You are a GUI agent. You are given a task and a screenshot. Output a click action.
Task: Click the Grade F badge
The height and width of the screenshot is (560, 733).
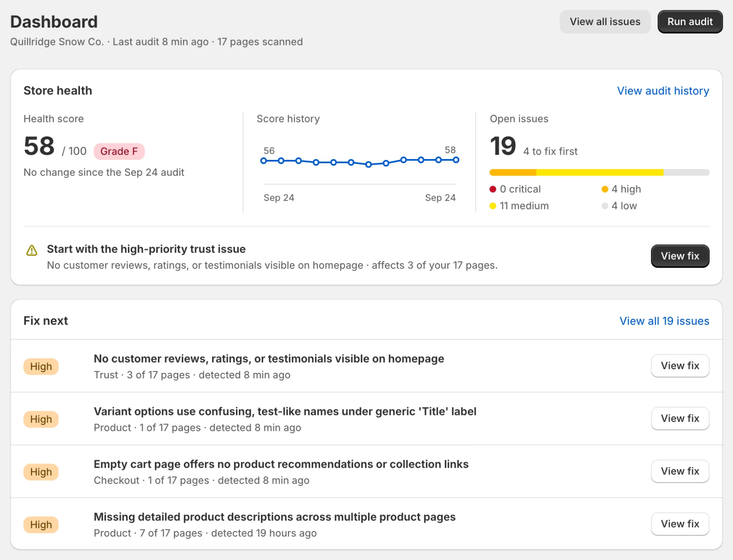point(119,151)
